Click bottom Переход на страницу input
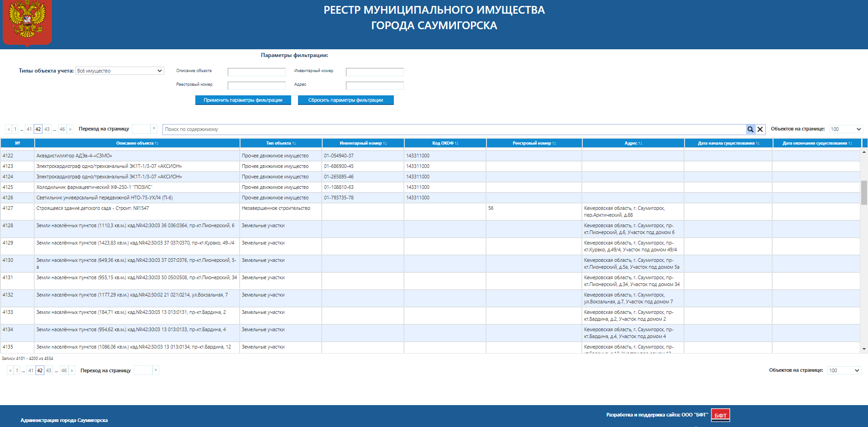The width and height of the screenshot is (868, 427). tap(143, 370)
